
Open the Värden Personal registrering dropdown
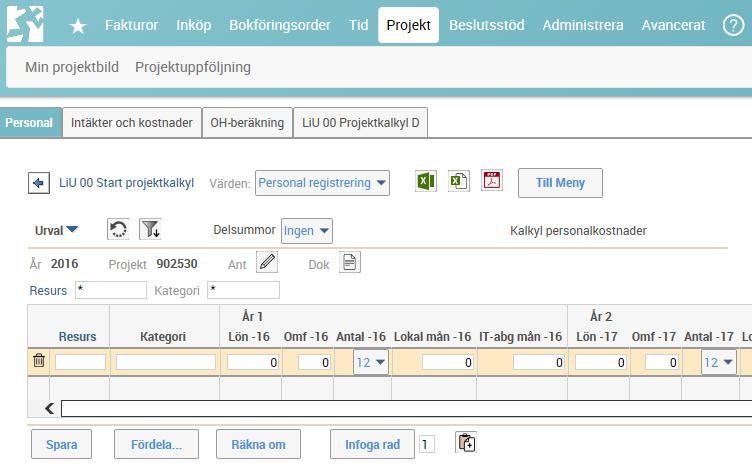click(322, 183)
